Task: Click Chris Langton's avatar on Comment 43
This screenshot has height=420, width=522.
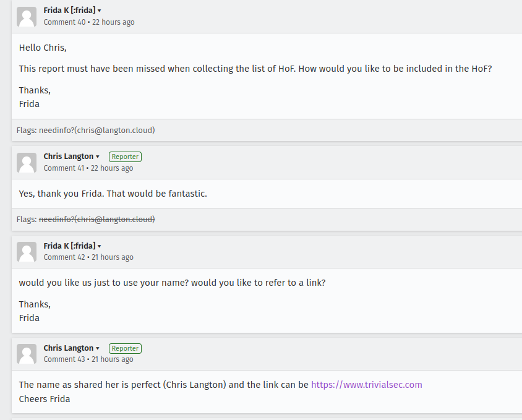Action: coord(27,354)
